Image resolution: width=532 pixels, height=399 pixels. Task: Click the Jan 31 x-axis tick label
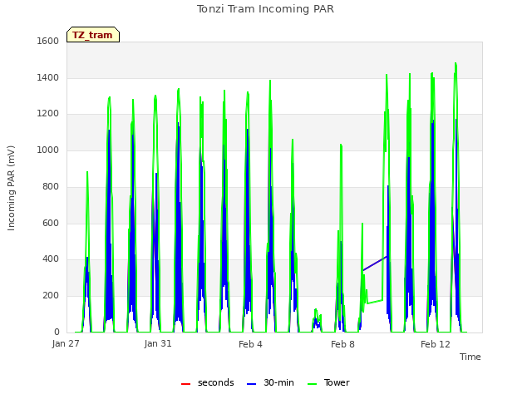coord(158,343)
